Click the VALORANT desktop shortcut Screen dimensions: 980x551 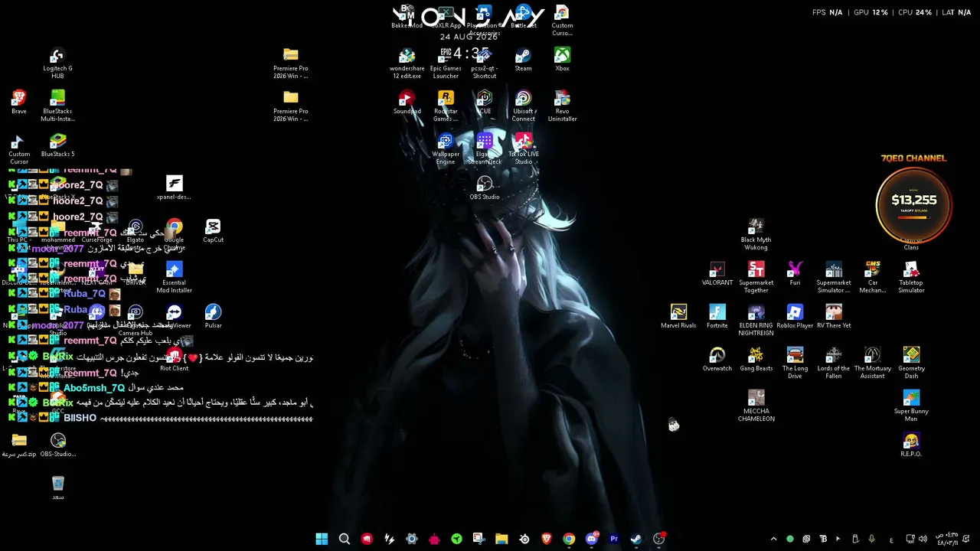[717, 274]
